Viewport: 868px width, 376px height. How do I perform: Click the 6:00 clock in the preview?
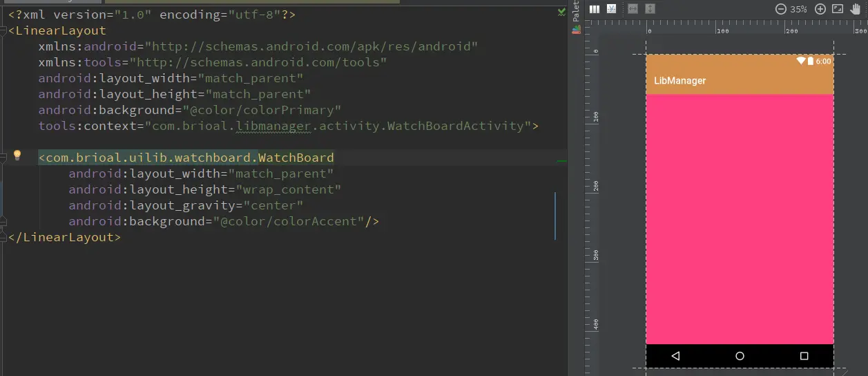pyautogui.click(x=823, y=61)
